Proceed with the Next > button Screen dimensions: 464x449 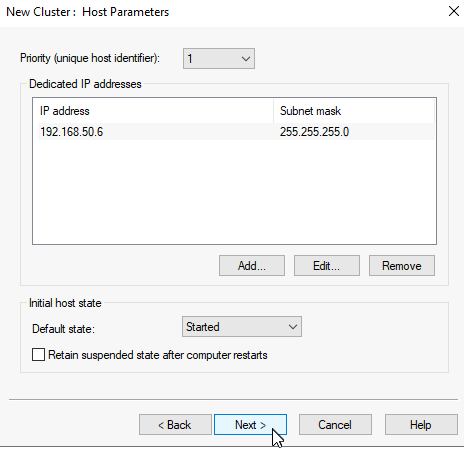click(x=250, y=425)
